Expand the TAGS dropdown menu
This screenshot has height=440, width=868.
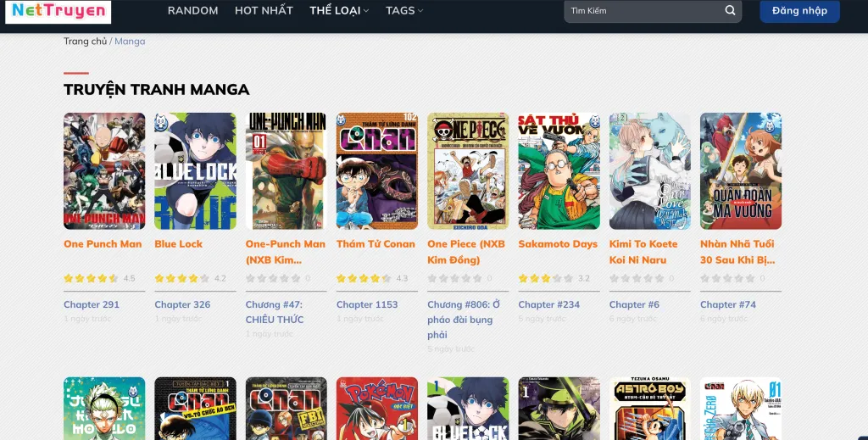pos(404,10)
